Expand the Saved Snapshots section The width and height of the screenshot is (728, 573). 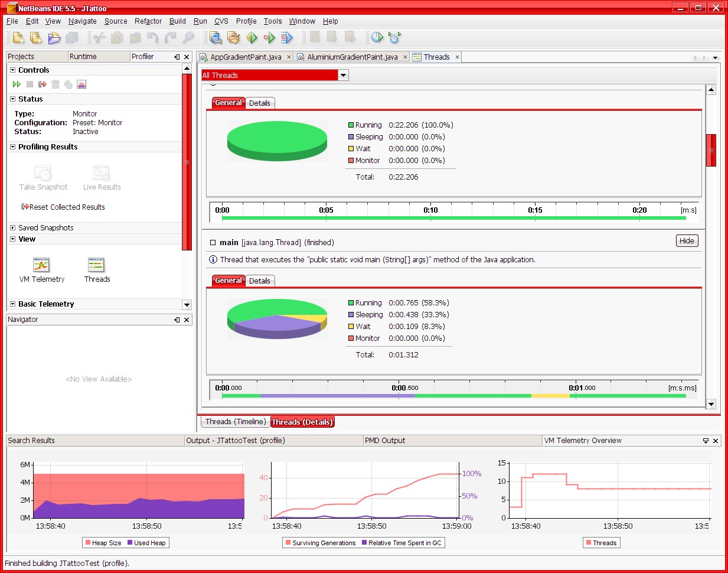click(12, 227)
